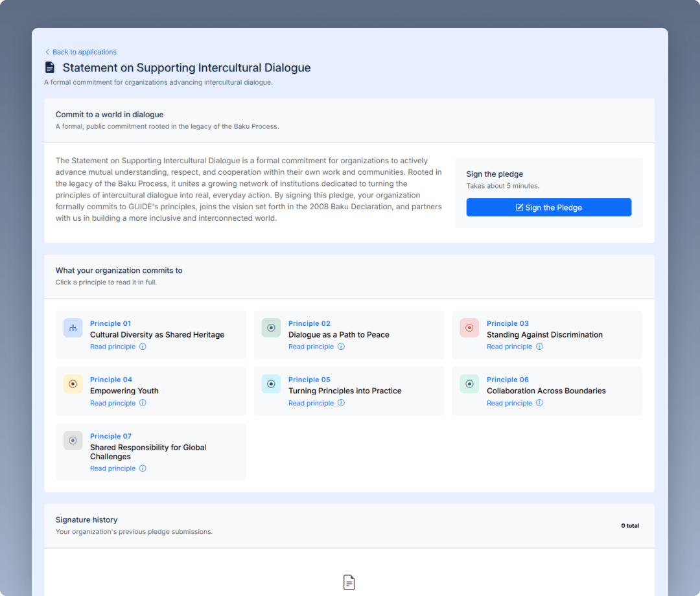This screenshot has height=596, width=700.
Task: Click the What your organization commits to heading
Action: point(119,270)
